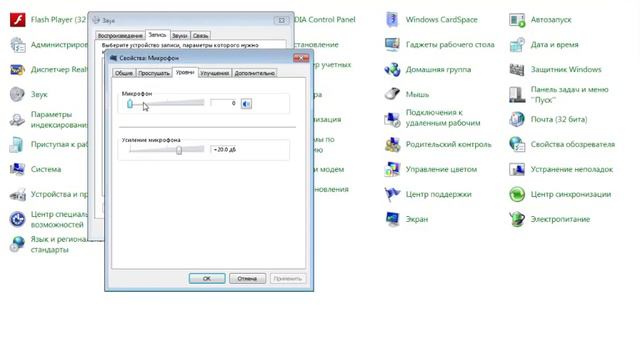Open the Домашняя группа icon
The width and height of the screenshot is (640, 360).
click(x=392, y=70)
